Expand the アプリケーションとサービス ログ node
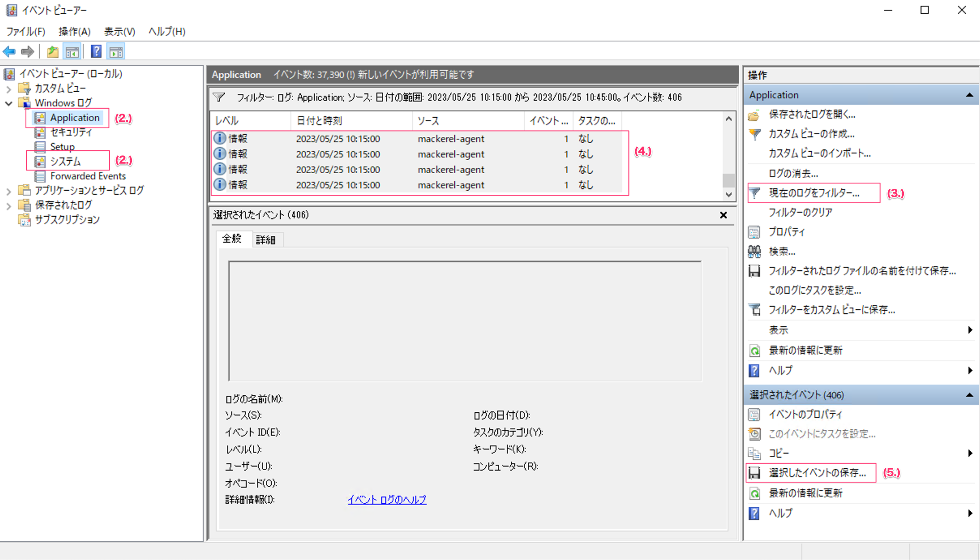Image resolution: width=980 pixels, height=560 pixels. [9, 190]
